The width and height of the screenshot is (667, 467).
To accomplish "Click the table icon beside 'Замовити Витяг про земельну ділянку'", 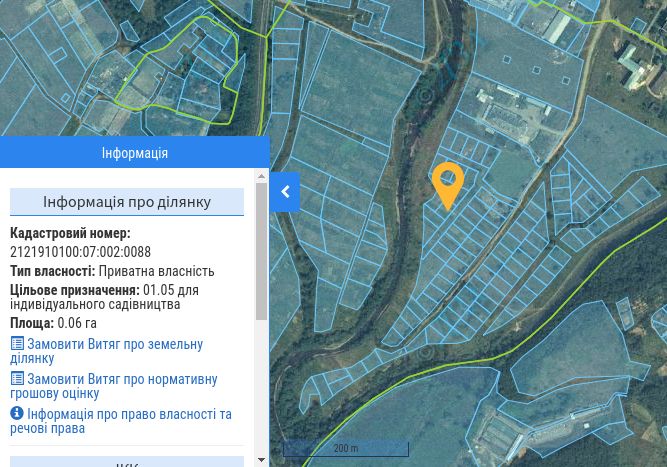I will [17, 343].
